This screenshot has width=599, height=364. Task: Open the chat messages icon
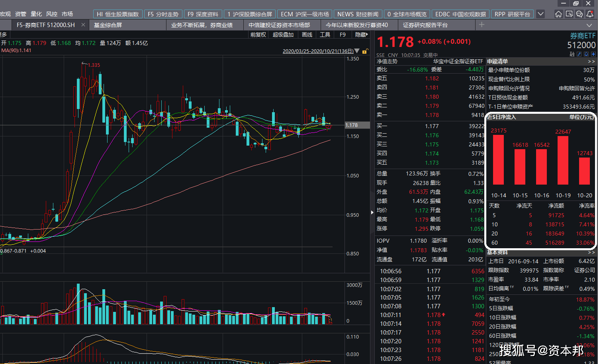pos(579,14)
